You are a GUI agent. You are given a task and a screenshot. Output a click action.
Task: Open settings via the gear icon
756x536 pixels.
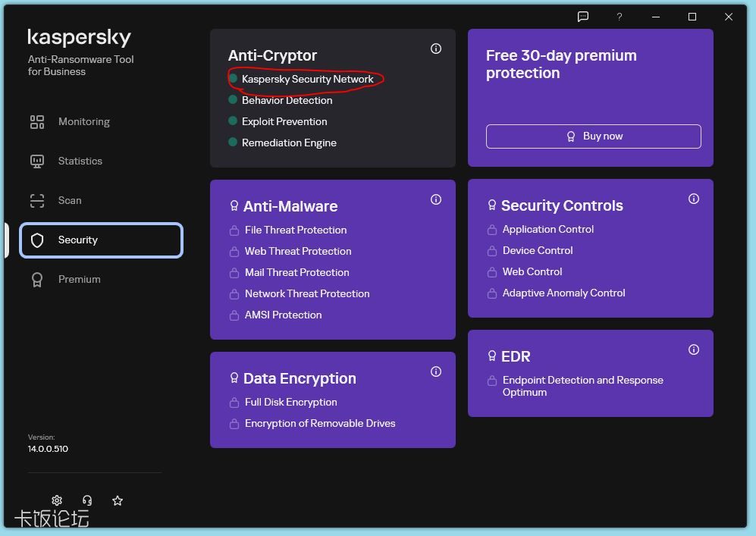pyautogui.click(x=57, y=500)
